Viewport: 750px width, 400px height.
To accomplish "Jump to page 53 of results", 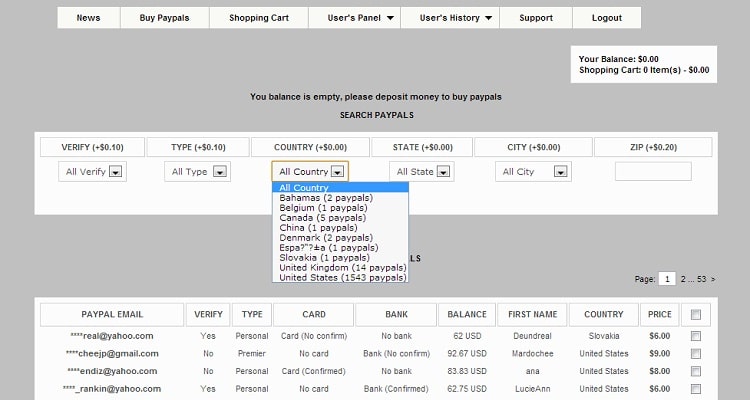I will click(701, 279).
